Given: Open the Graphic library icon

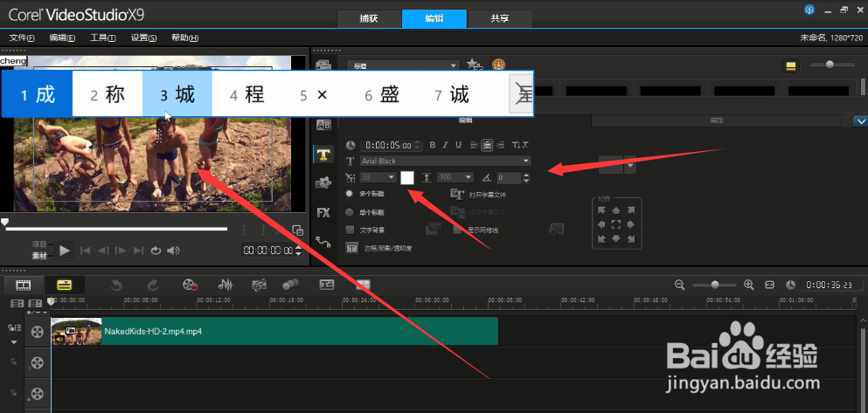Looking at the screenshot, I should click(323, 183).
